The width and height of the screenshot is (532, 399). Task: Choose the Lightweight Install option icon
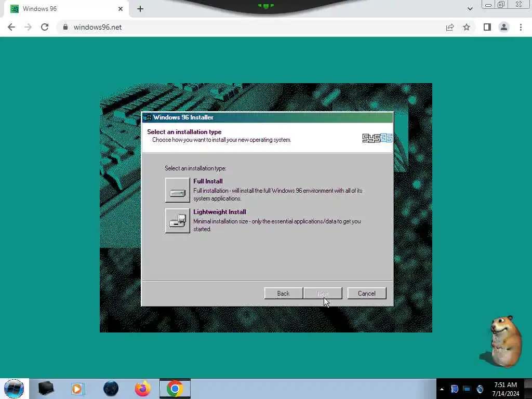(x=178, y=220)
